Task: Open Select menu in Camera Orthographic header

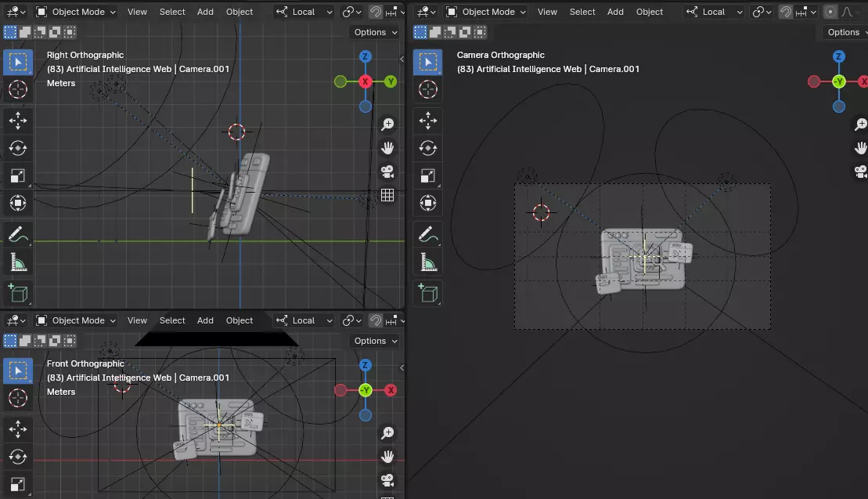Action: (x=582, y=12)
